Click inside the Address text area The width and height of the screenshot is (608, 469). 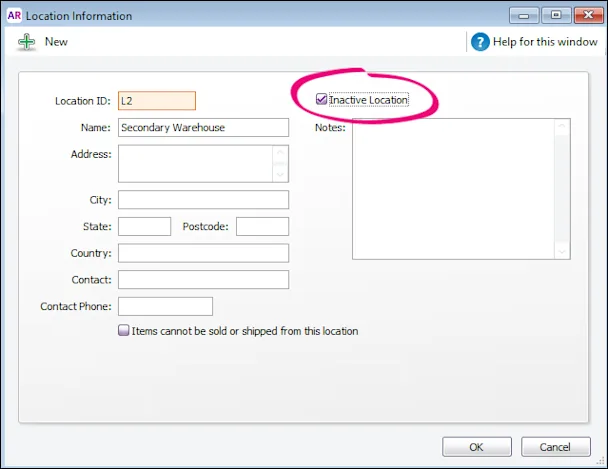pos(195,164)
